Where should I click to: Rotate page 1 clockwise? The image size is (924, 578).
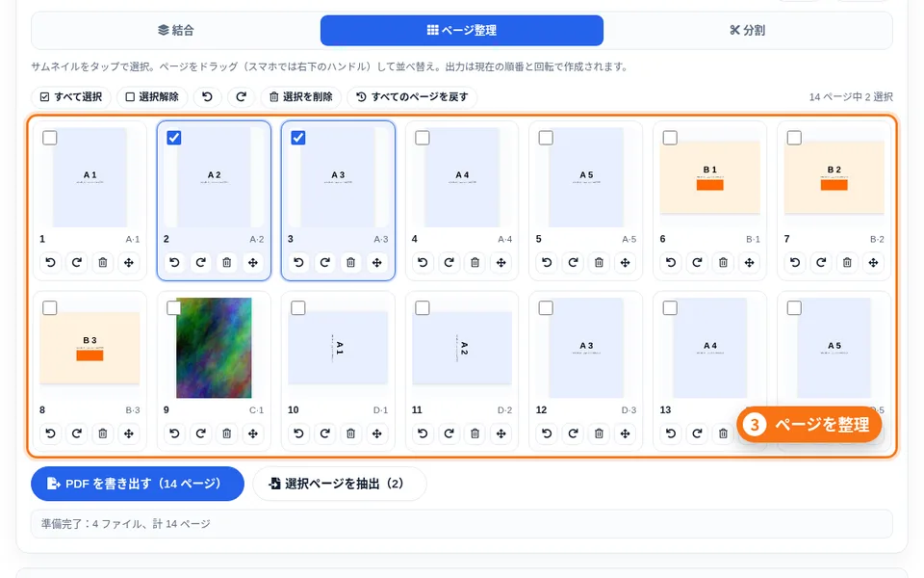(x=77, y=262)
